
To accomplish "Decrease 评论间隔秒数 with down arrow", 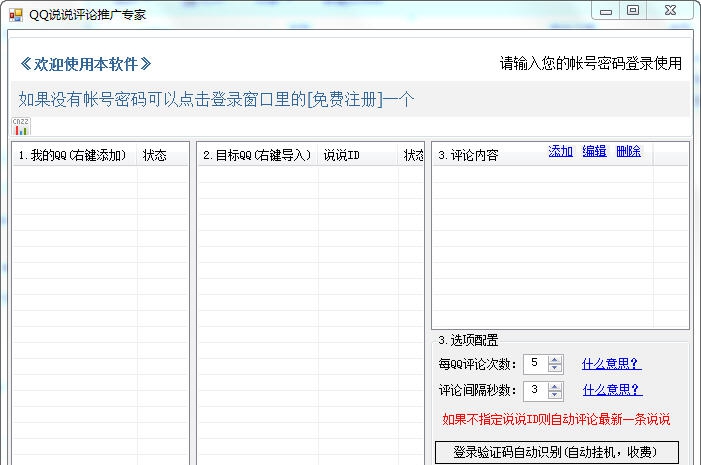I will point(555,395).
